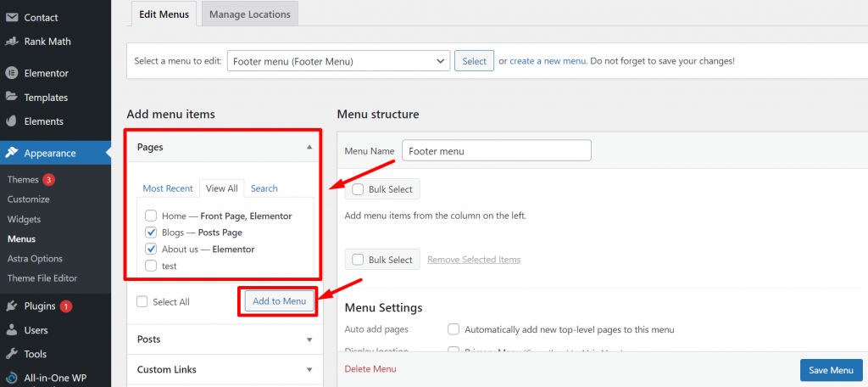Click the Tools wrench icon
Image resolution: width=868 pixels, height=387 pixels.
pos(11,354)
